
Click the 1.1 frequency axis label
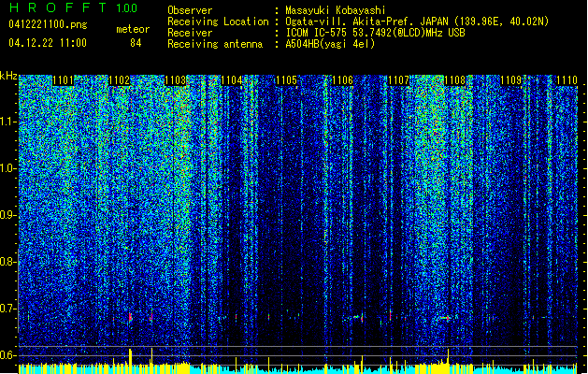(9, 122)
